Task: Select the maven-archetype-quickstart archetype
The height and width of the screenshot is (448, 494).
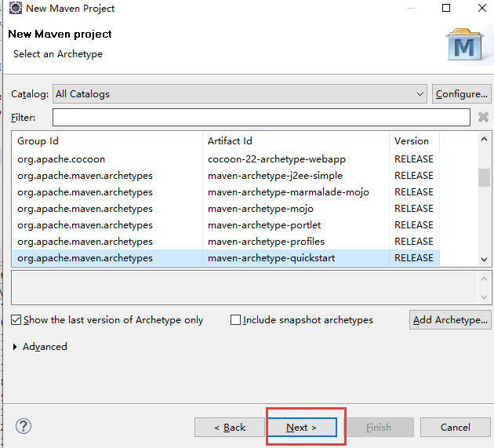Action: coord(226,258)
